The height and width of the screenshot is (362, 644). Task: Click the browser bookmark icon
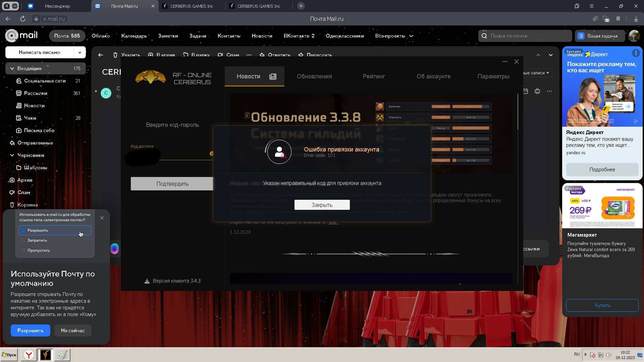coord(618,19)
